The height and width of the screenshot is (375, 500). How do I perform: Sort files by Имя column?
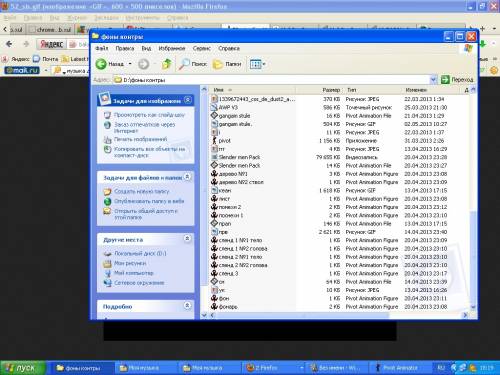coord(252,90)
